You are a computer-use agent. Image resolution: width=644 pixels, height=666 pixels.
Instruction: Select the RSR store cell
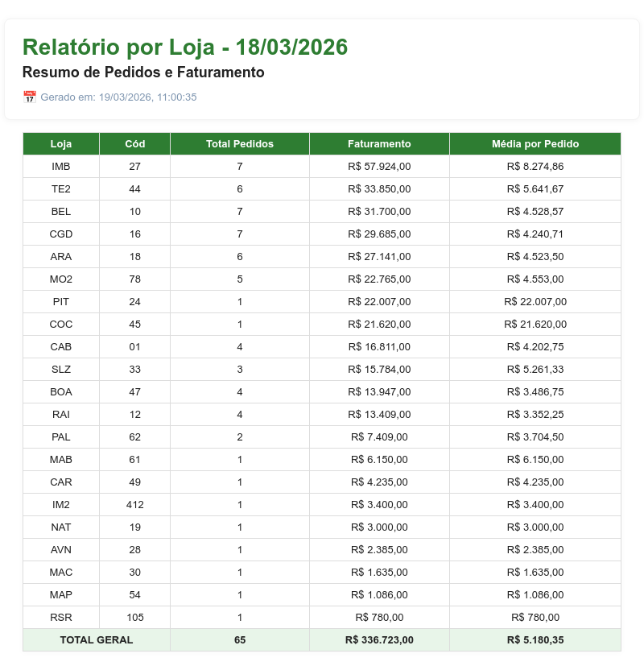coord(61,617)
